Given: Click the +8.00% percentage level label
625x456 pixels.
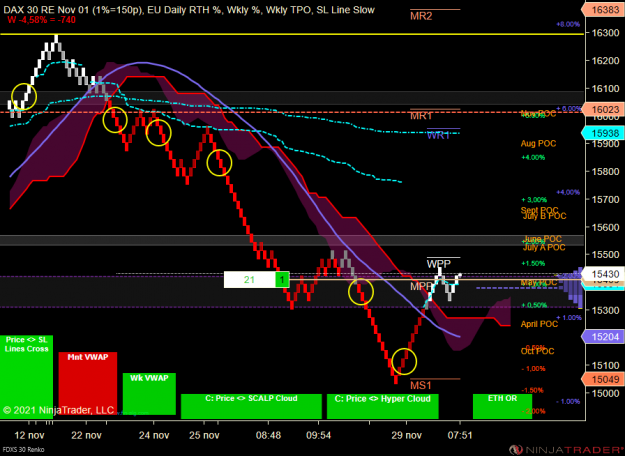Looking at the screenshot, I should [568, 24].
